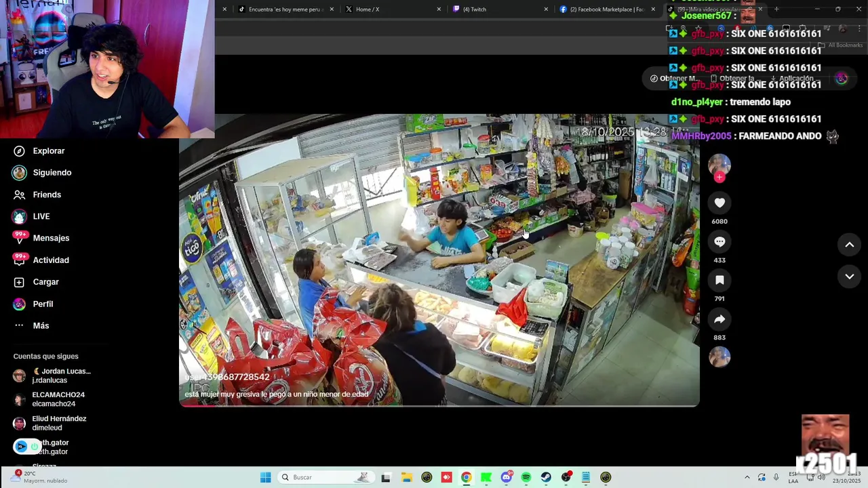Pause the playing store camera video

point(439,260)
